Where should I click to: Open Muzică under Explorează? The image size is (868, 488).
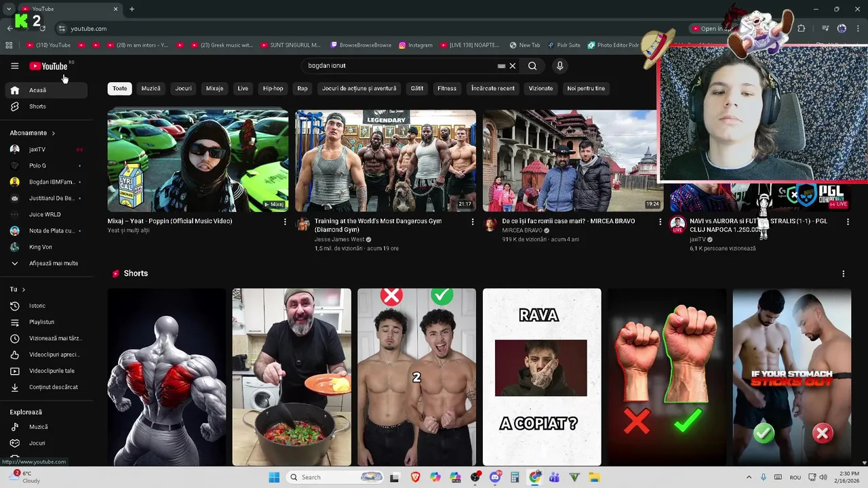tap(46, 427)
